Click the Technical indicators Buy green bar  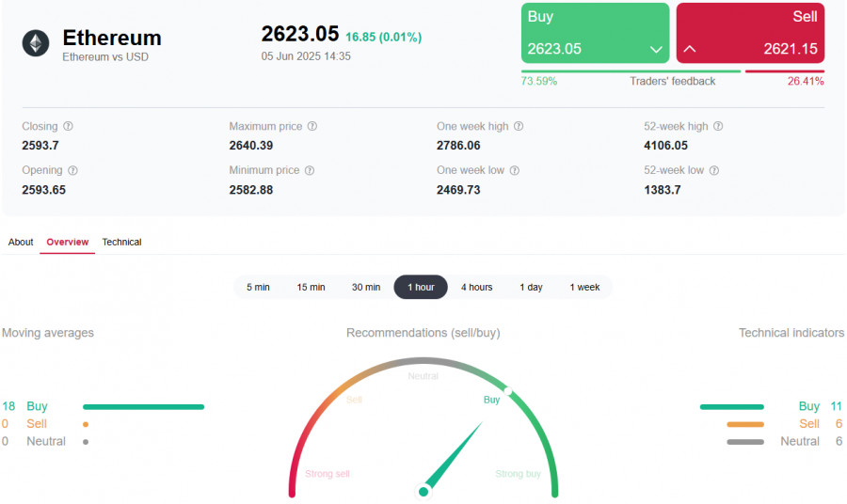click(732, 407)
